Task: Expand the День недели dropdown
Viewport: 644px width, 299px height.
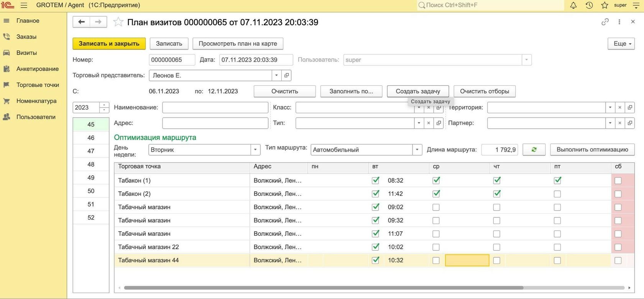Action: [x=255, y=150]
